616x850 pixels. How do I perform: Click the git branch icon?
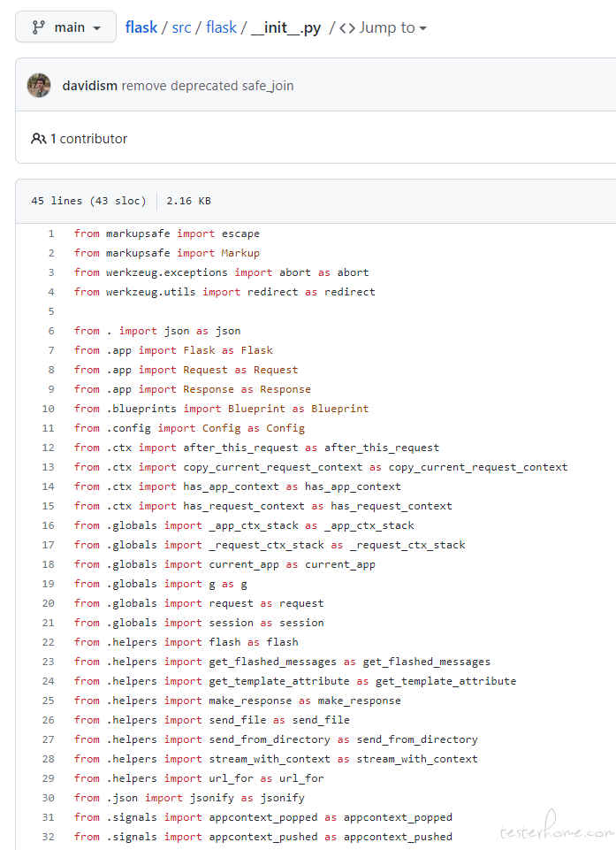[39, 27]
